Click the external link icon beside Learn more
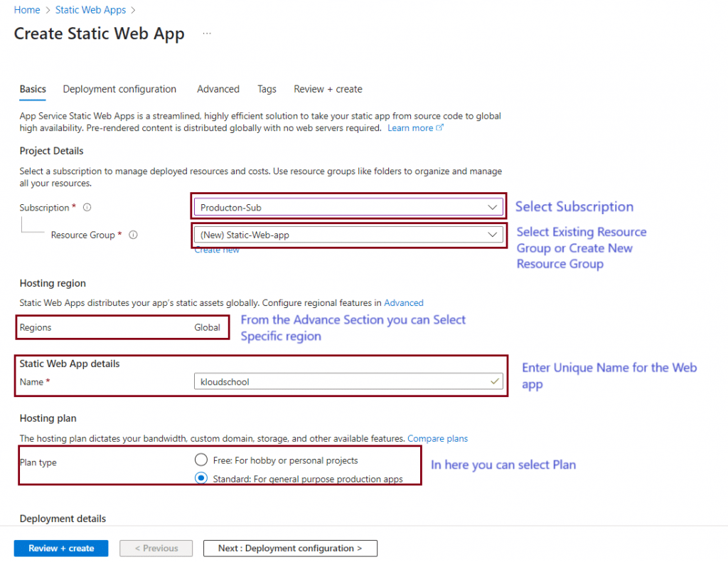The height and width of the screenshot is (562, 728). point(440,128)
